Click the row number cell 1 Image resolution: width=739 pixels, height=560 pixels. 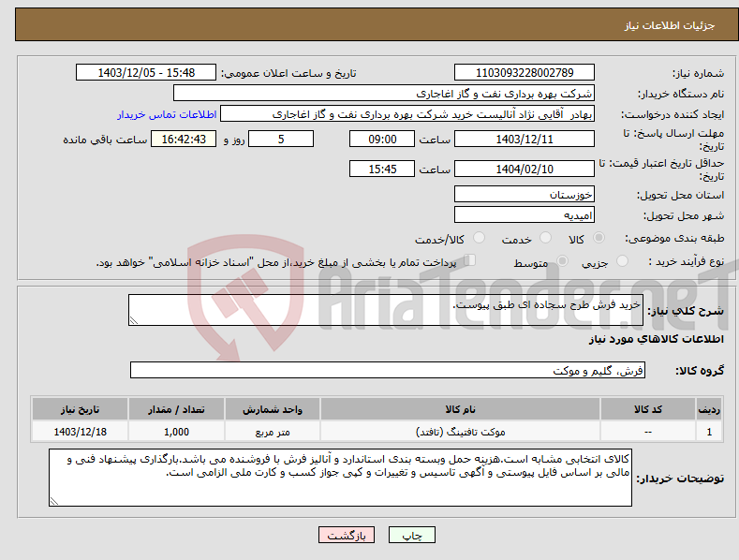[709, 432]
